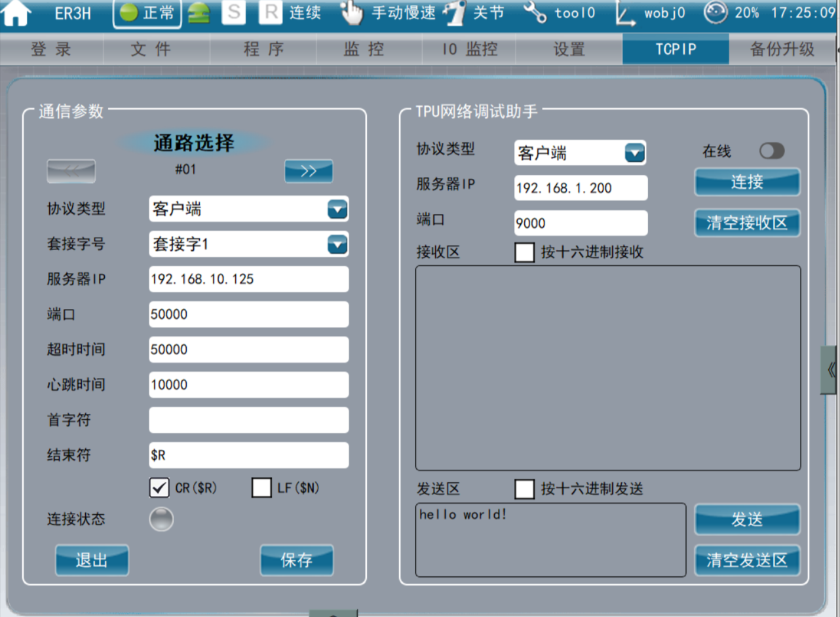840x617 pixels.
Task: Go to next channel with >> button
Action: (x=309, y=171)
